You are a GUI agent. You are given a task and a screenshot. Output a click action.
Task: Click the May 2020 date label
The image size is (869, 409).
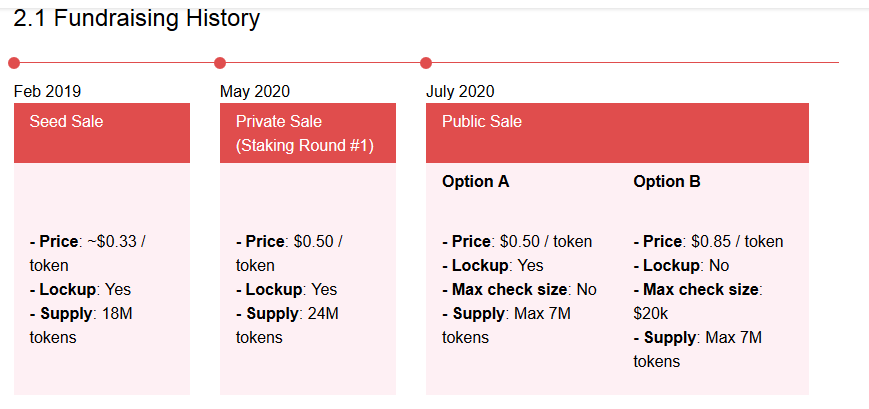pos(254,91)
